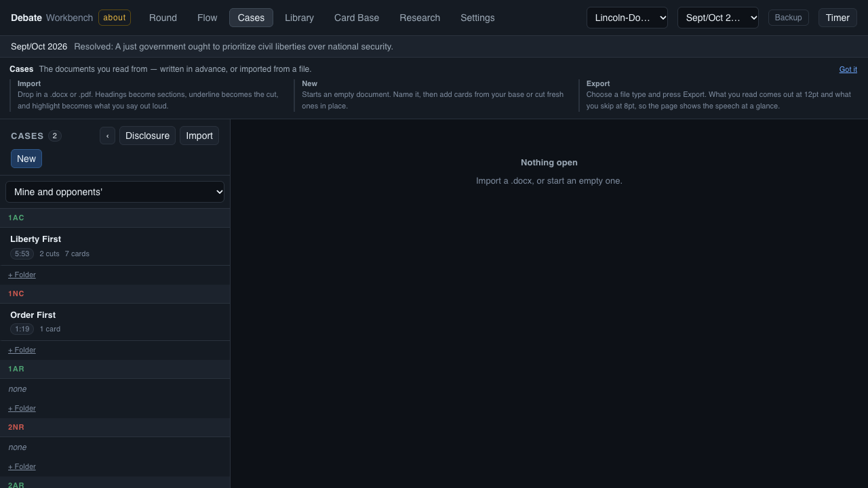The height and width of the screenshot is (488, 868).
Task: Click the 5:53 time badge on Liberty First
Action: 22,253
